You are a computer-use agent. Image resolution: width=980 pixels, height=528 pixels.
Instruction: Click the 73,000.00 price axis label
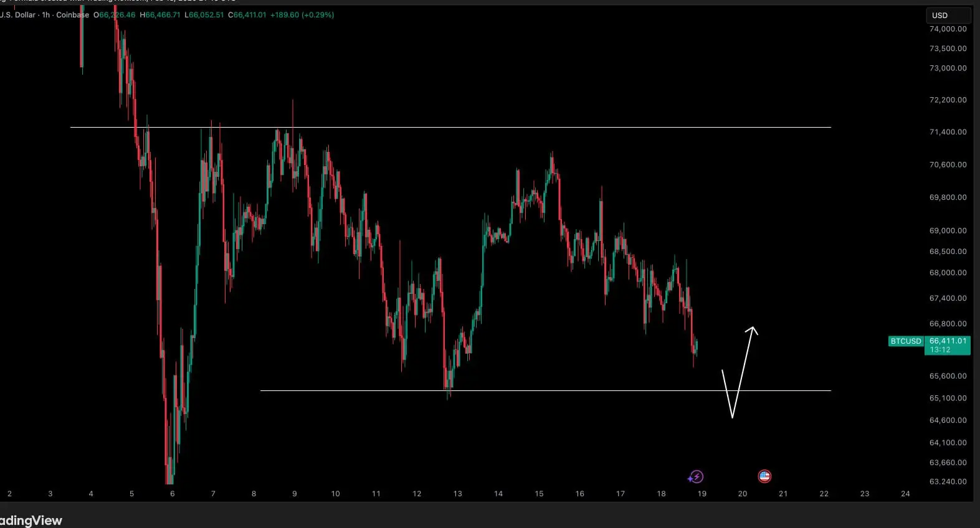[x=948, y=68]
